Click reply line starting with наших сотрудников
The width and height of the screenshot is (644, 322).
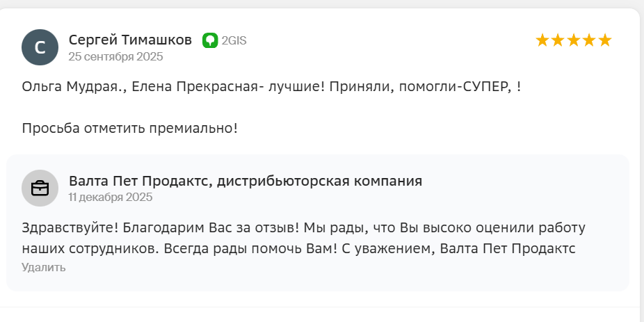pos(298,248)
